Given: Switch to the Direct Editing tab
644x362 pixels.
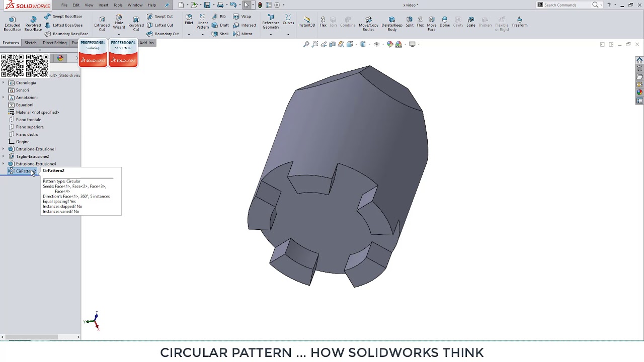Looking at the screenshot, I should tap(55, 43).
